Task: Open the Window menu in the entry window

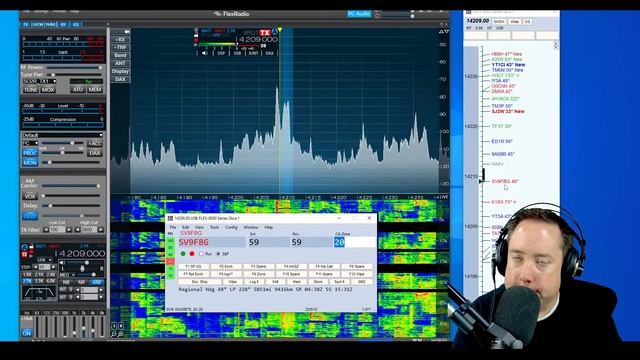Action: pos(251,227)
